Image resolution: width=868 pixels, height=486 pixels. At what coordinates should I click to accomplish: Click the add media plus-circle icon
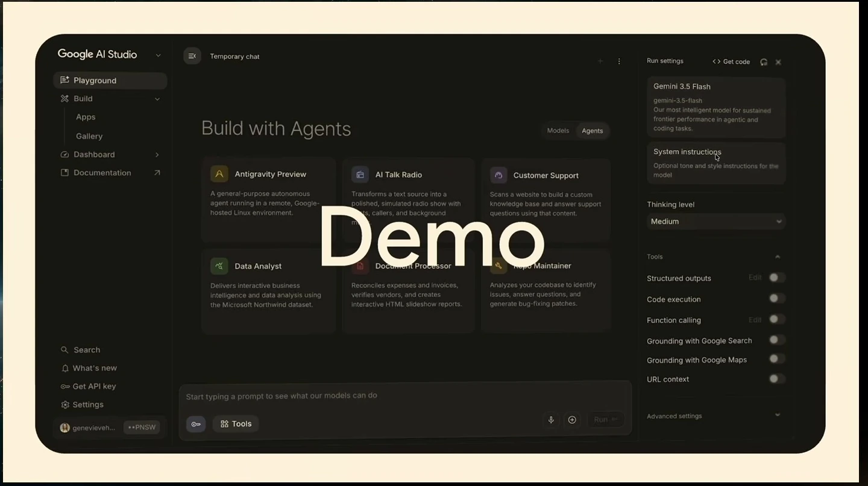point(573,420)
